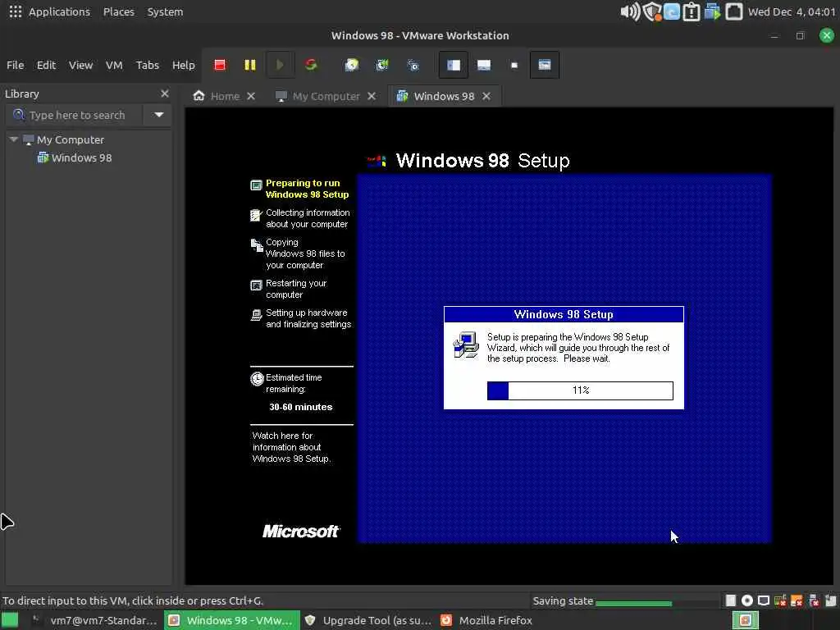Click the show desktop button in taskbar

click(10, 620)
